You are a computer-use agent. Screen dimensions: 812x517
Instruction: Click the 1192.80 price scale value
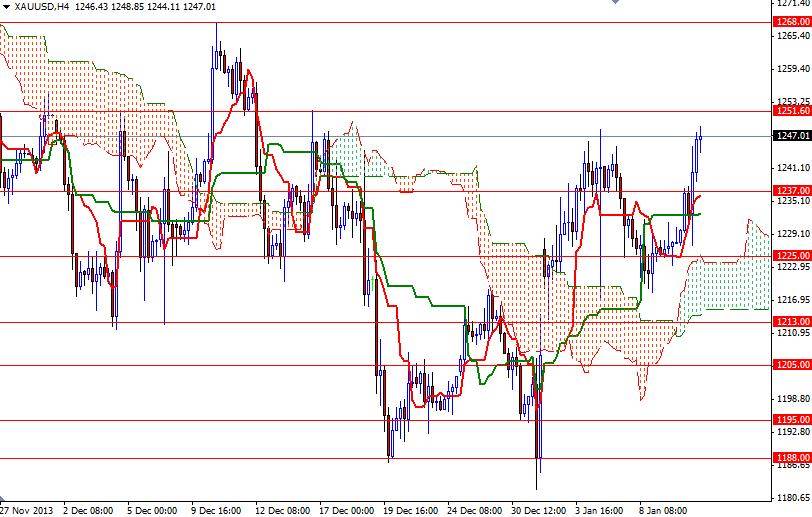pos(793,432)
